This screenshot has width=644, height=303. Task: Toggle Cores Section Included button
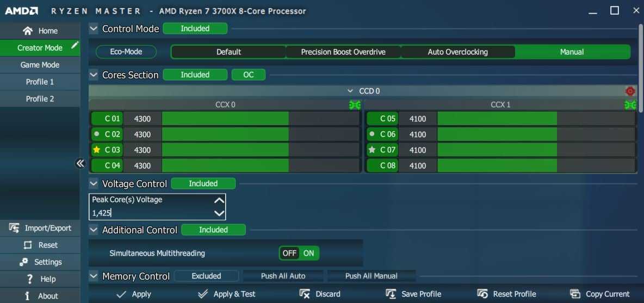tap(195, 75)
